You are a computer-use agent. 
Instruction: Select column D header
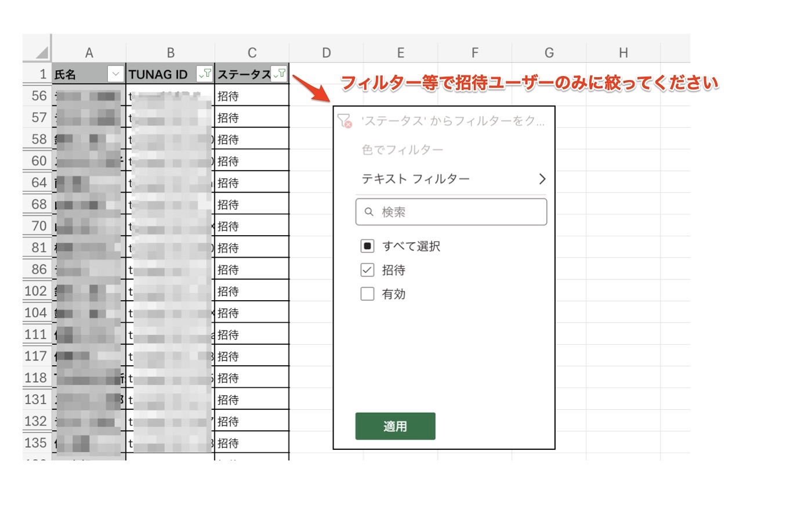327,53
